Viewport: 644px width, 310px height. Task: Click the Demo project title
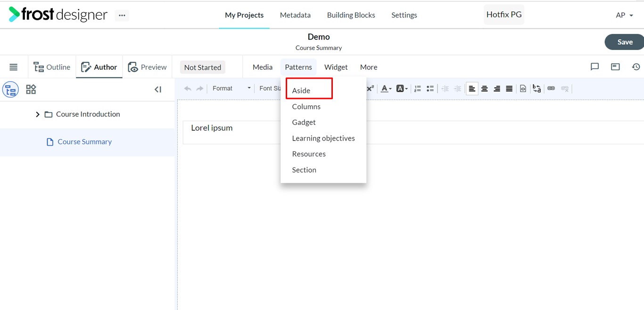coord(319,37)
